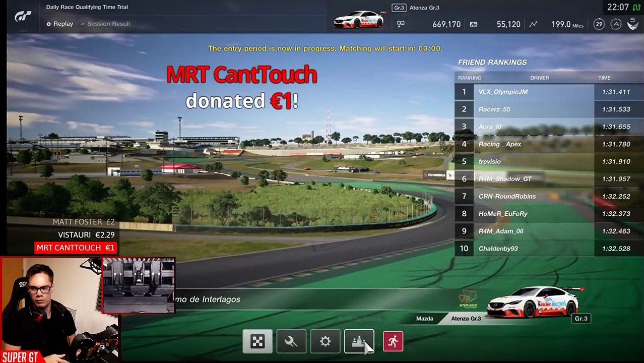Click the Atenza car thumbnail in header
The image size is (644, 363).
(x=359, y=20)
